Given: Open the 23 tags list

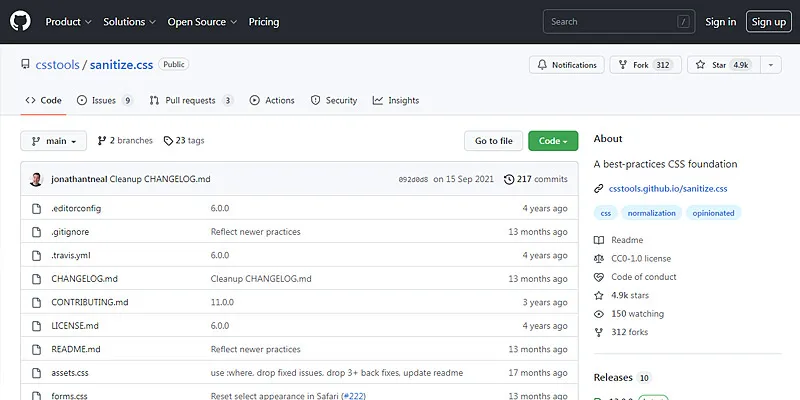Looking at the screenshot, I should (x=184, y=141).
